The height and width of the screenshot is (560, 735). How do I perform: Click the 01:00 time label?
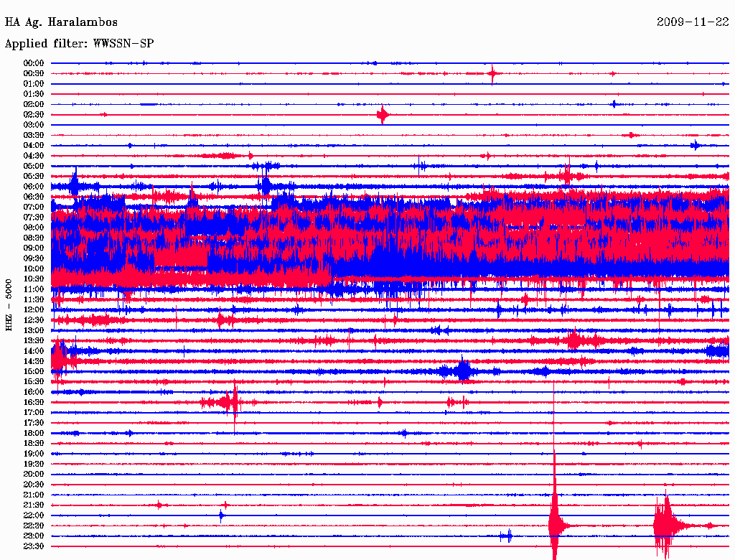click(34, 84)
